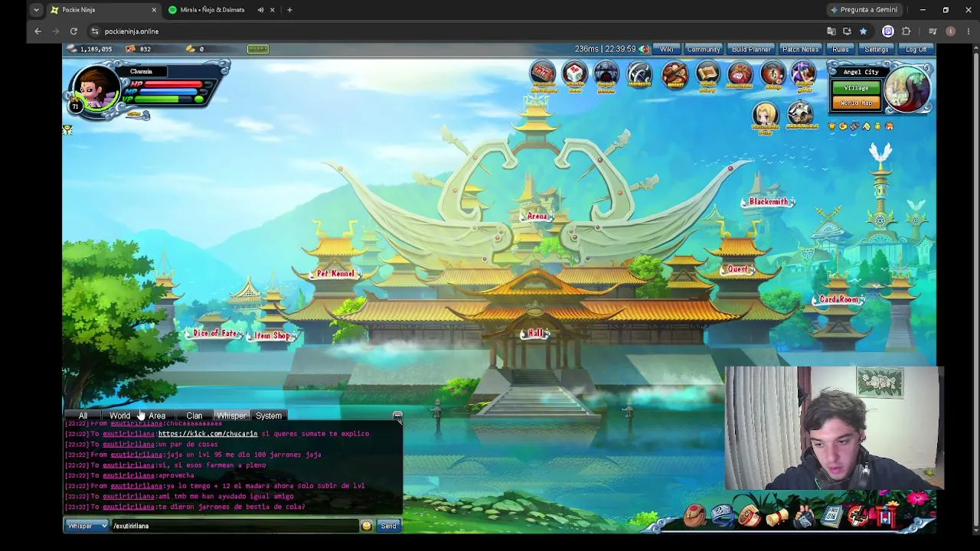Send the chat message
This screenshot has width=980, height=551.
tap(388, 526)
